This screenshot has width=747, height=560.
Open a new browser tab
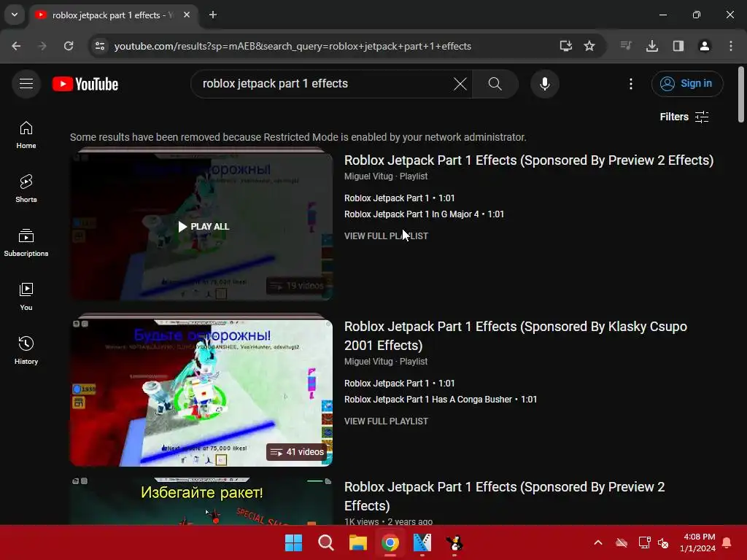[x=213, y=15]
